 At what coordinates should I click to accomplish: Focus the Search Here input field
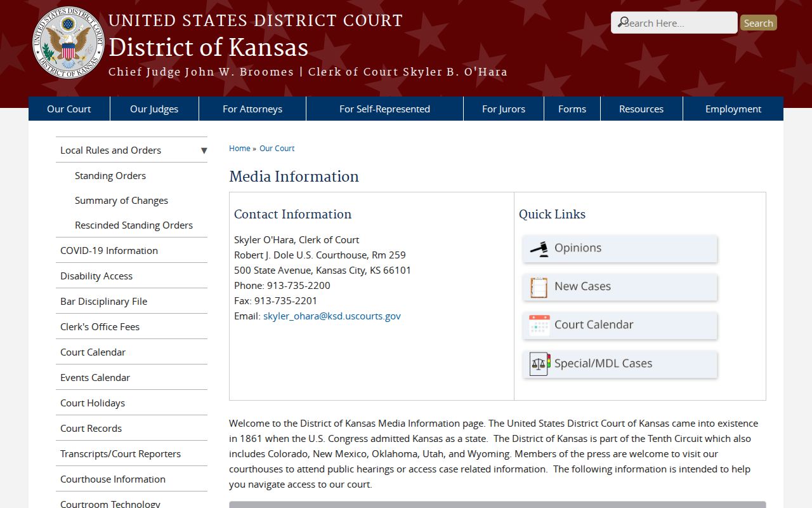click(674, 23)
